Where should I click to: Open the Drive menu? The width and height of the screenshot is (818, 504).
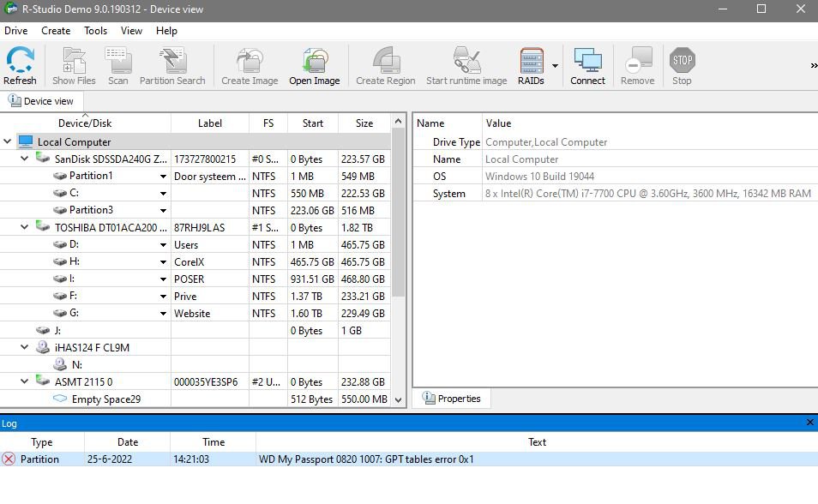point(16,31)
